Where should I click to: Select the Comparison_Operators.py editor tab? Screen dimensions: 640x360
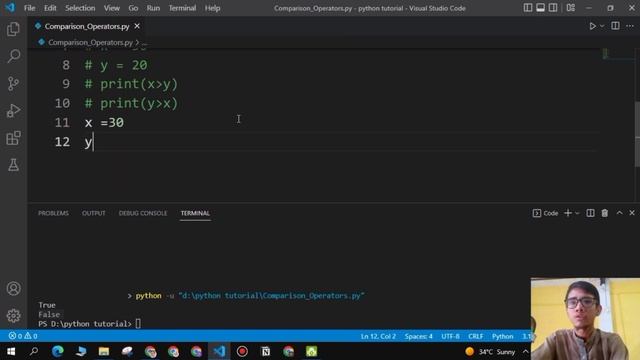click(87, 26)
